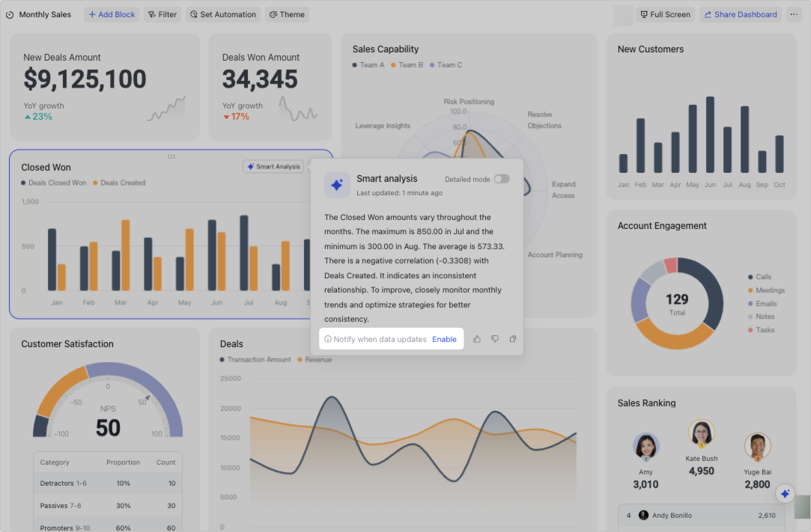Open the more options ellipsis menu
The image size is (811, 532).
794,14
